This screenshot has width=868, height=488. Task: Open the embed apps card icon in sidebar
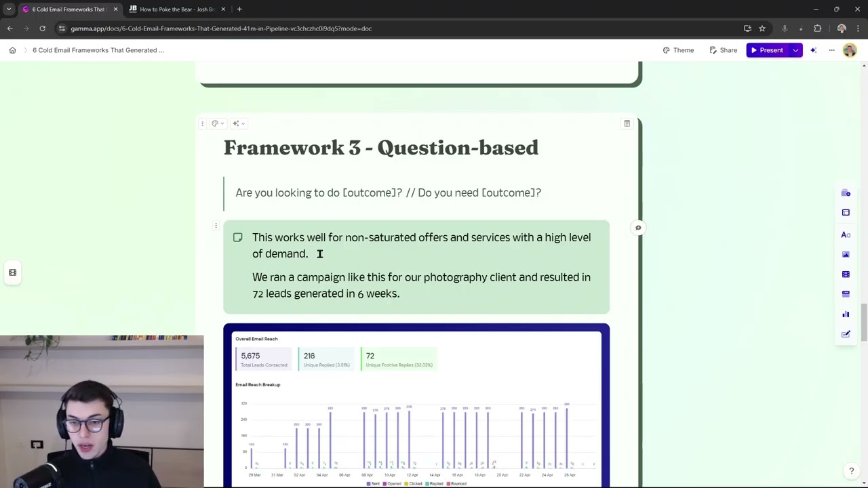pos(846,294)
